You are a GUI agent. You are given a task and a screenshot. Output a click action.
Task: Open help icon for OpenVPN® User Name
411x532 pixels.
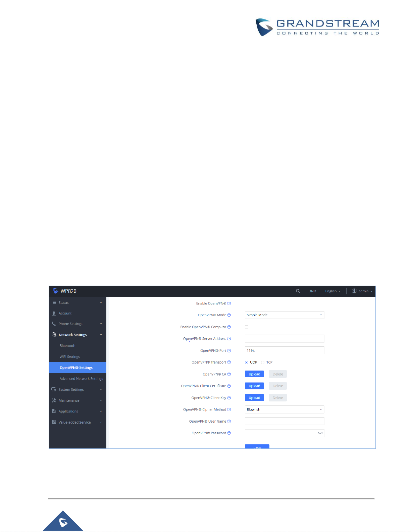pyautogui.click(x=229, y=421)
